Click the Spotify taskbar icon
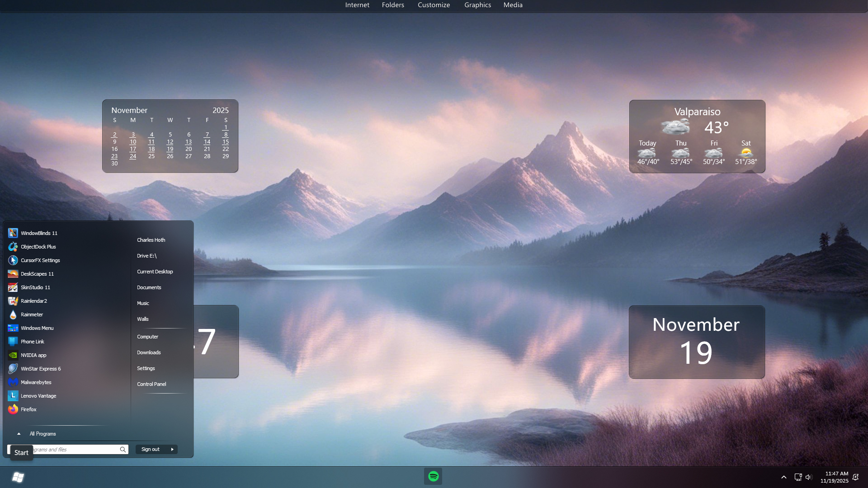Viewport: 868px width, 488px height. click(433, 476)
